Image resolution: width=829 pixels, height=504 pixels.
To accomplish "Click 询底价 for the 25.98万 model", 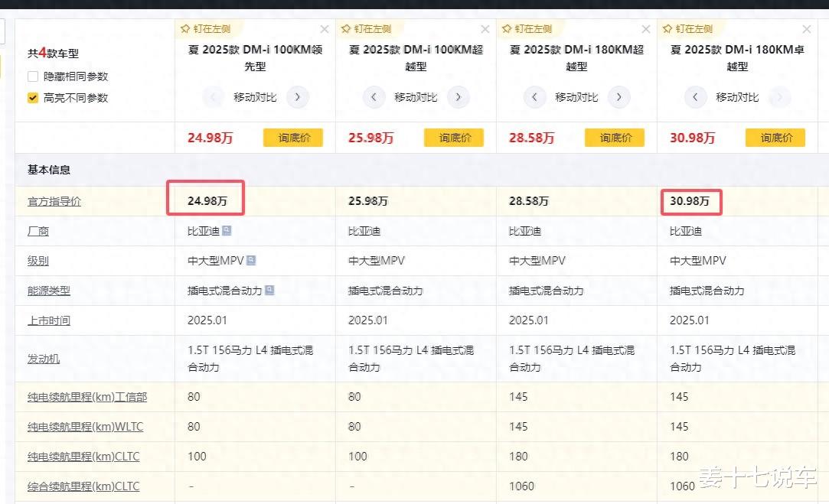I will point(454,138).
